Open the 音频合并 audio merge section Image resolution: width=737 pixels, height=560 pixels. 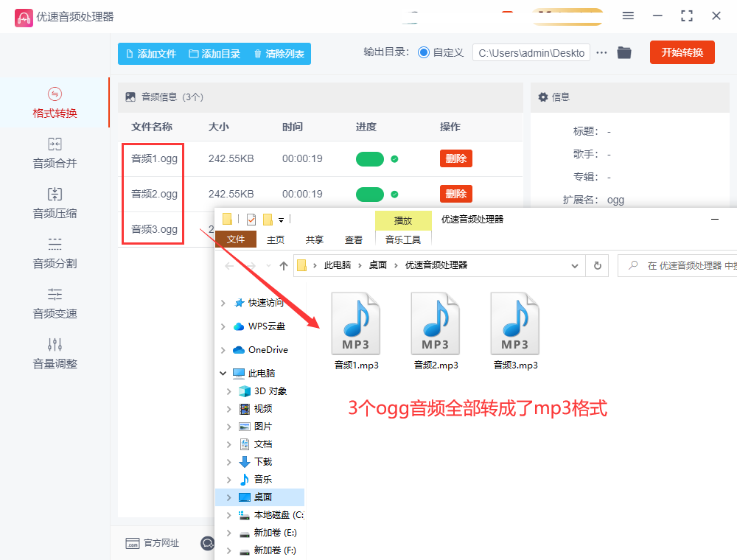click(55, 153)
